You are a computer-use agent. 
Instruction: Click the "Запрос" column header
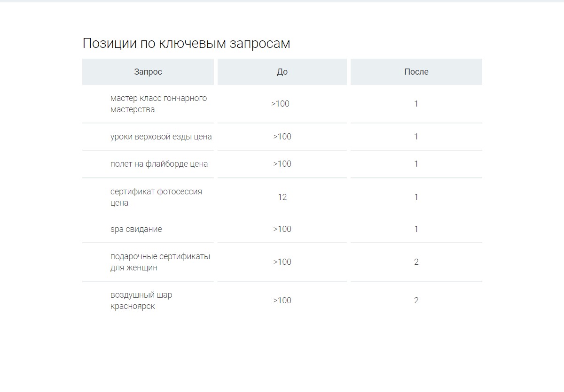click(x=148, y=72)
